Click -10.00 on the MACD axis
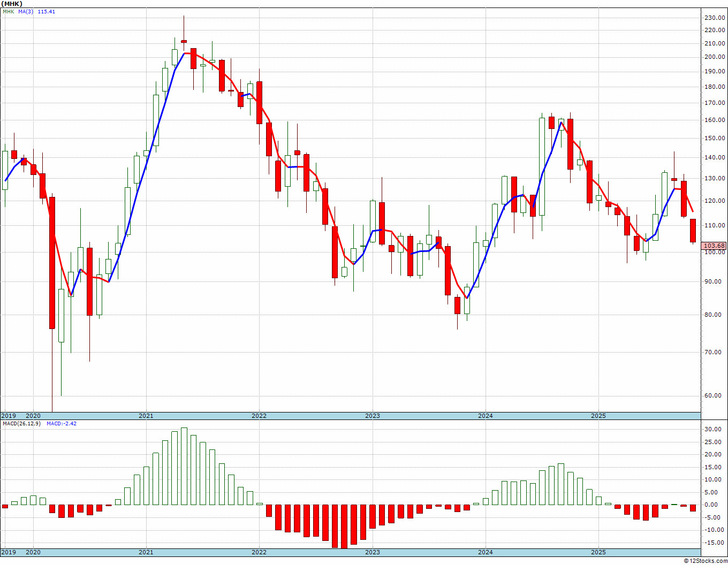Image resolution: width=728 pixels, height=565 pixels. coord(715,530)
